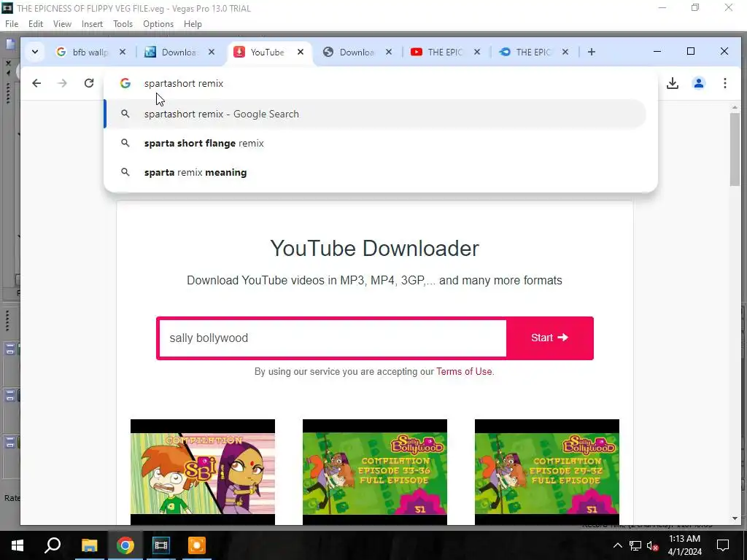Close the active YouTube Downloader tab
The height and width of the screenshot is (560, 747).
click(301, 52)
